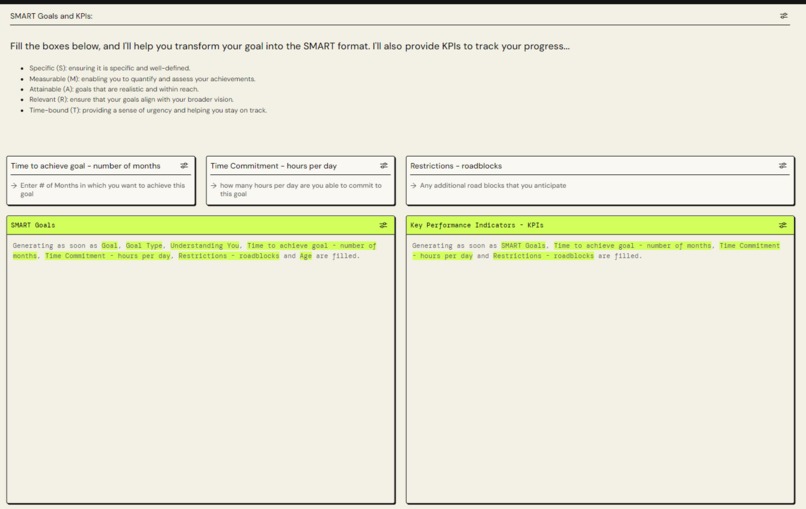Viewport: 806px width, 509px height.
Task: Click 'Time Commitment - hours per day' tag in SMART Goals panel
Action: coord(107,256)
